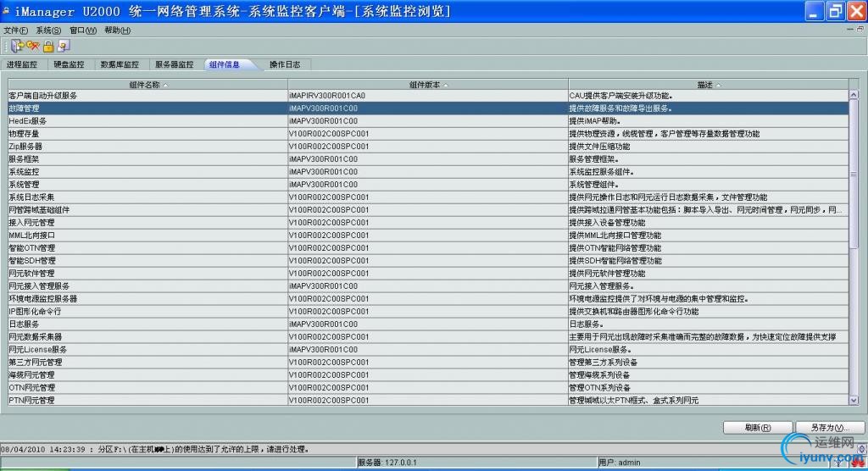Select the 组件信息 tab
Image resolution: width=868 pixels, height=471 pixels.
click(x=225, y=64)
